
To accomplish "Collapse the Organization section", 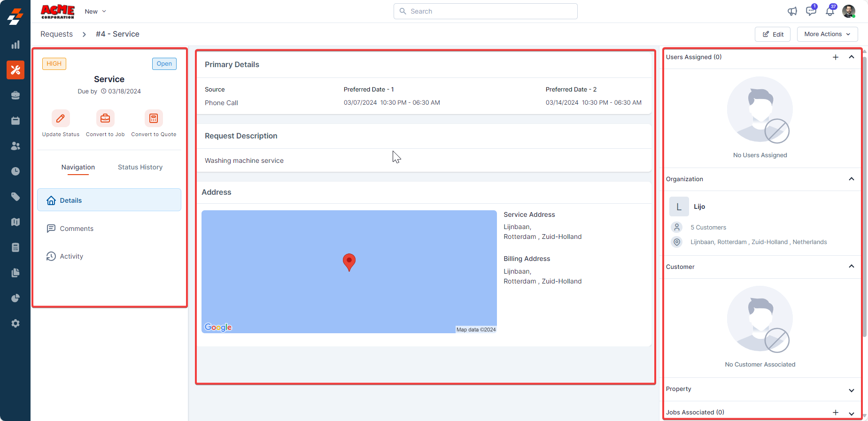I will click(x=852, y=179).
